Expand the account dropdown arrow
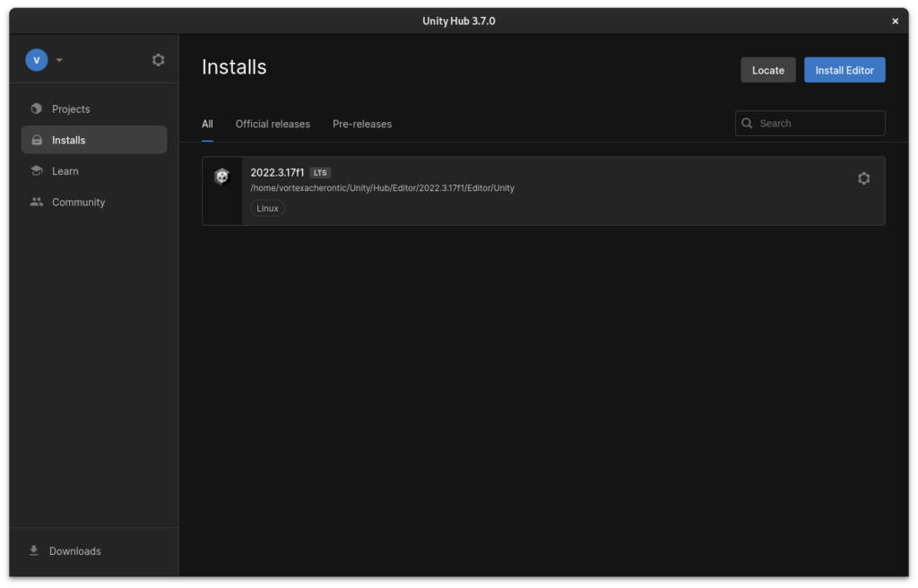 tap(59, 60)
